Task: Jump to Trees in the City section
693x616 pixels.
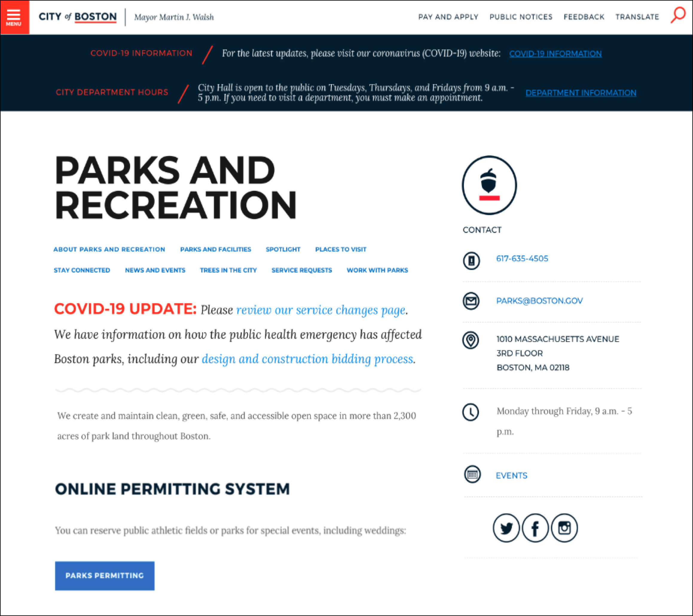Action: [x=228, y=270]
